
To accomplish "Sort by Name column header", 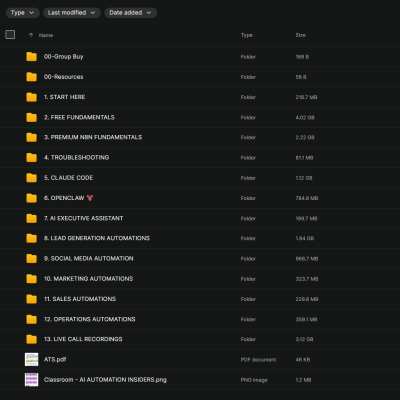I will coord(46,35).
